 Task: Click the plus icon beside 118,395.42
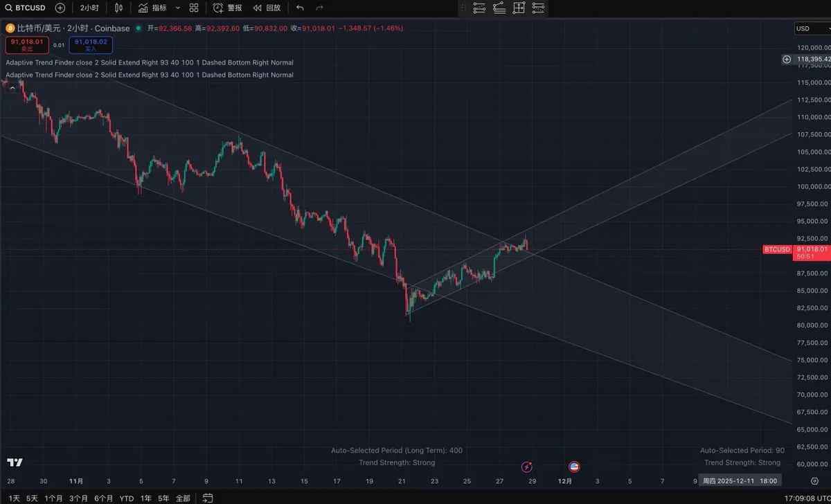tap(787, 60)
